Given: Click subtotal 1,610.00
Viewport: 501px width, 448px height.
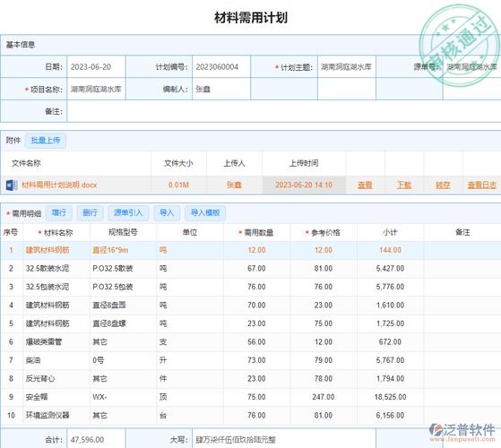Looking at the screenshot, I should click(390, 306).
